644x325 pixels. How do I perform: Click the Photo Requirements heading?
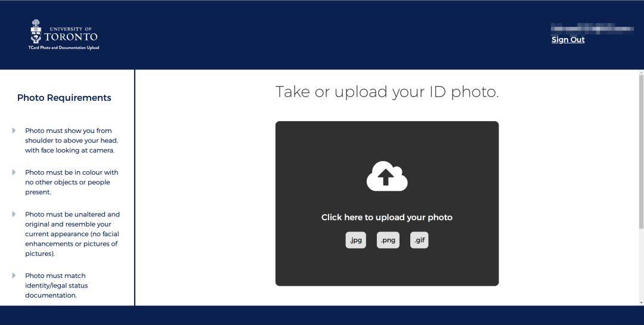pyautogui.click(x=64, y=98)
